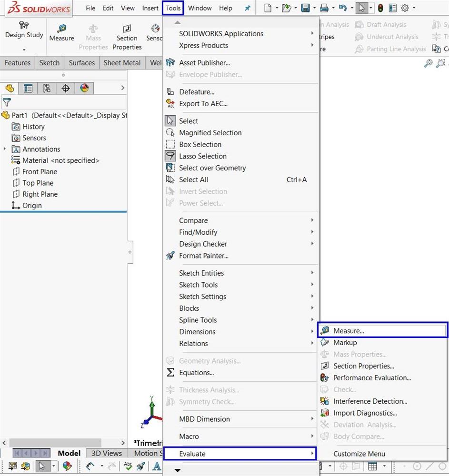
Task: Click the Note letter A icon in bottom toolbar
Action: [x=157, y=466]
